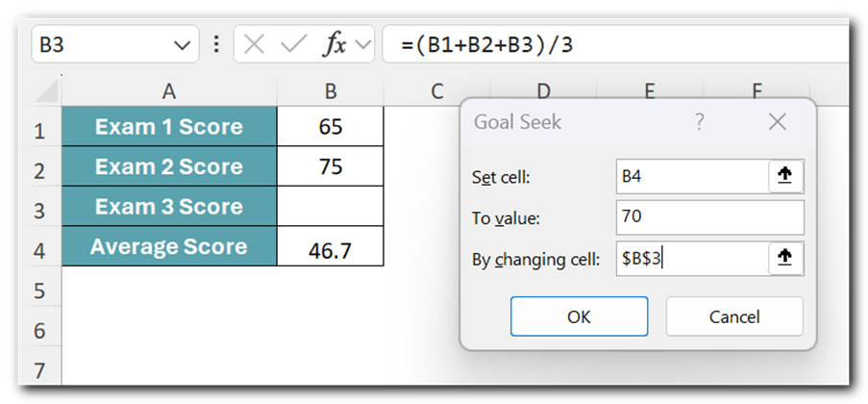This screenshot has height=404, width=868.
Task: Click the Select All corner triangle
Action: click(46, 92)
